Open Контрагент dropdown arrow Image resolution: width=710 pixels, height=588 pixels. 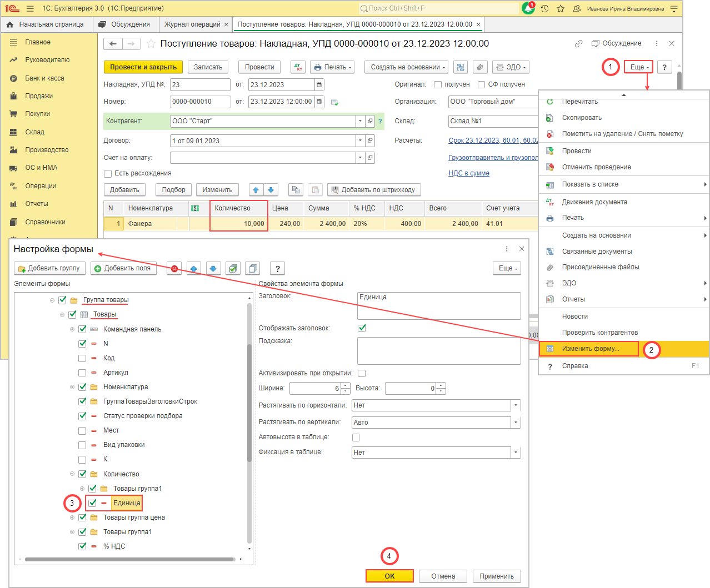(x=360, y=121)
